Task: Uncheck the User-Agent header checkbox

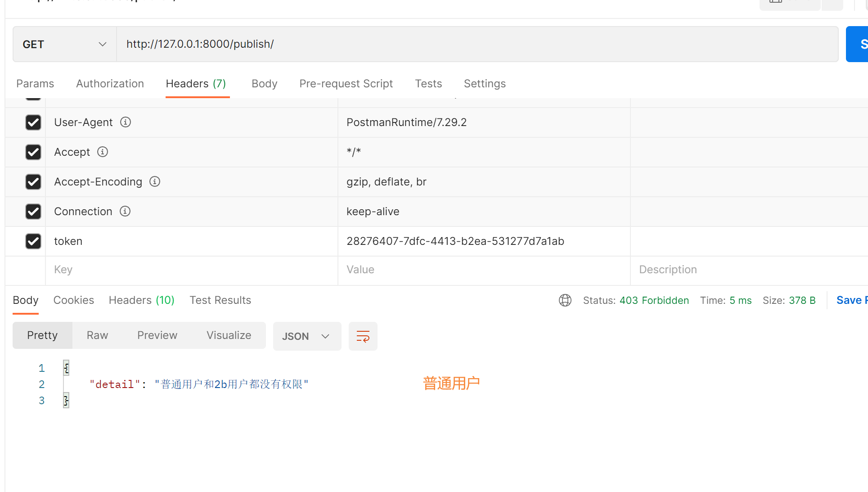Action: (x=33, y=122)
